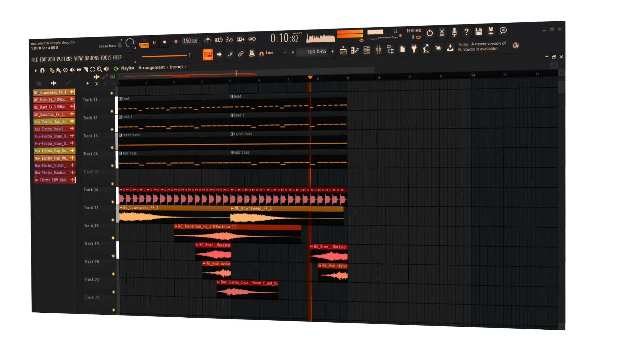Select the dashed-square Select tool
Image resolution: width=644 pixels, height=357 pixels.
click(x=93, y=69)
